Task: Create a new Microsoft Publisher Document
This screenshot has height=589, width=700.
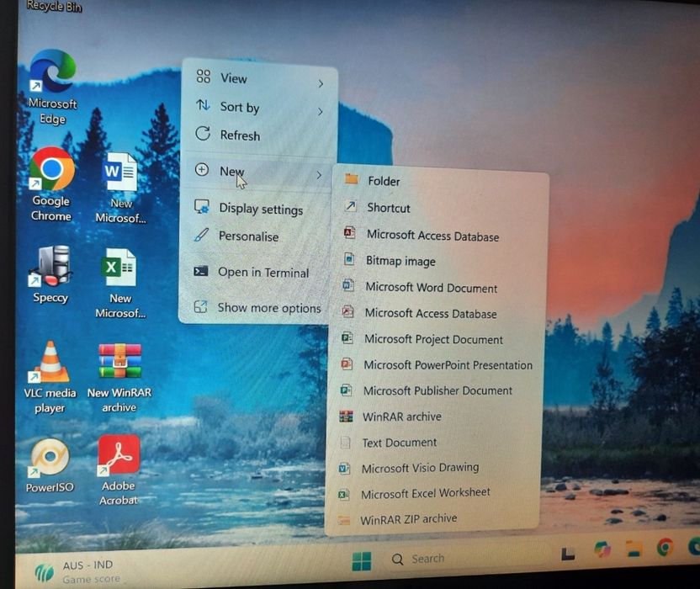Action: (x=436, y=390)
